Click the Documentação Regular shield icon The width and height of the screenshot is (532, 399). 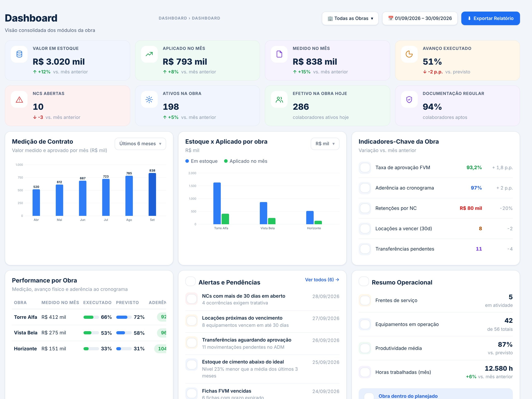409,99
